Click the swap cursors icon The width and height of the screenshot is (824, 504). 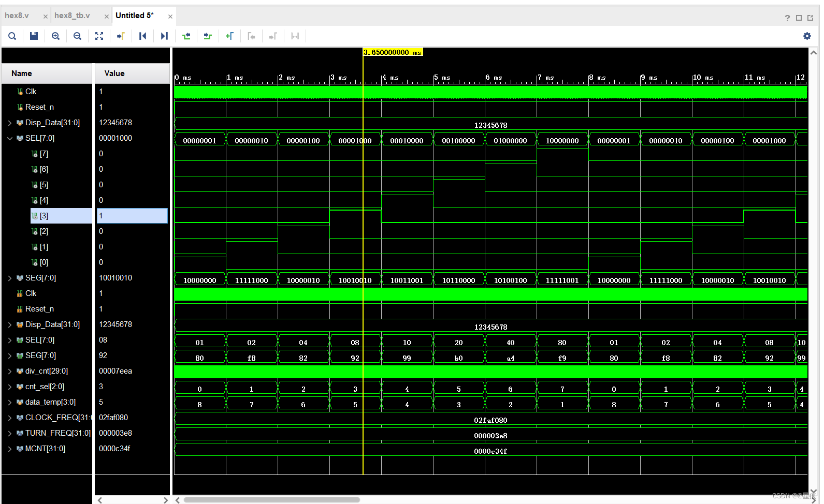pyautogui.click(x=295, y=36)
